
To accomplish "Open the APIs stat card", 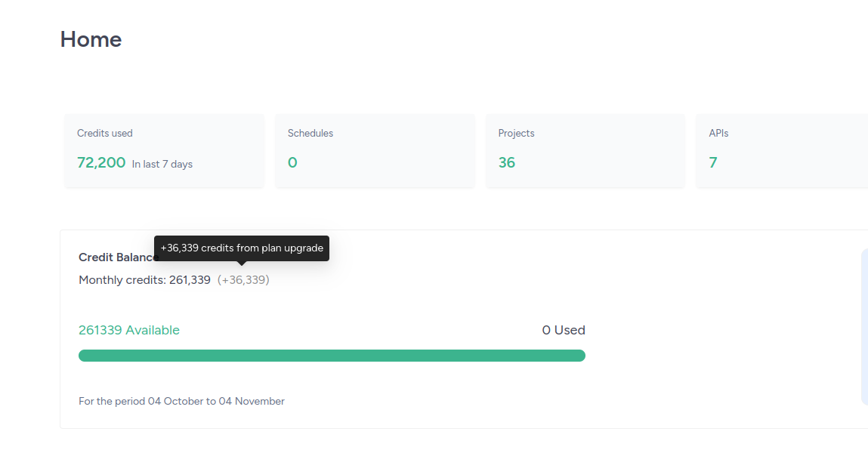I will 782,150.
